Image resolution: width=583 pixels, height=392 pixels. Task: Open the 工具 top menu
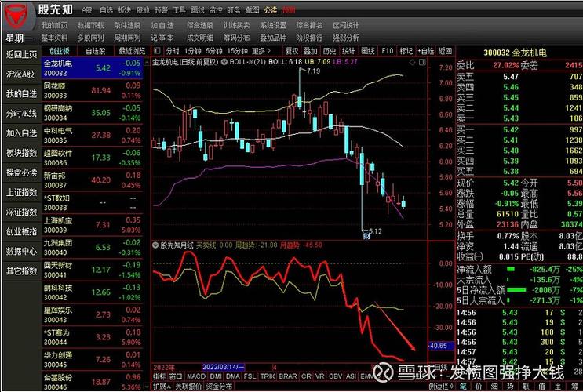(x=179, y=10)
